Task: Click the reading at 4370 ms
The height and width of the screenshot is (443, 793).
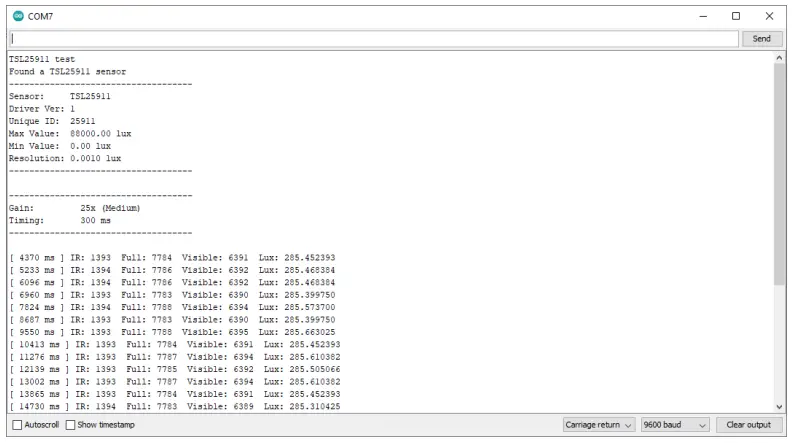Action: click(172, 258)
